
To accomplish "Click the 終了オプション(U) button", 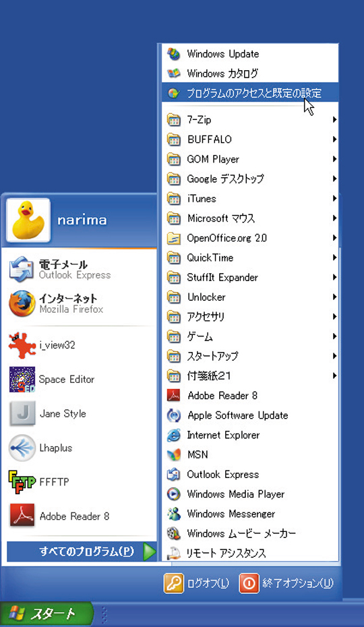I will (286, 583).
